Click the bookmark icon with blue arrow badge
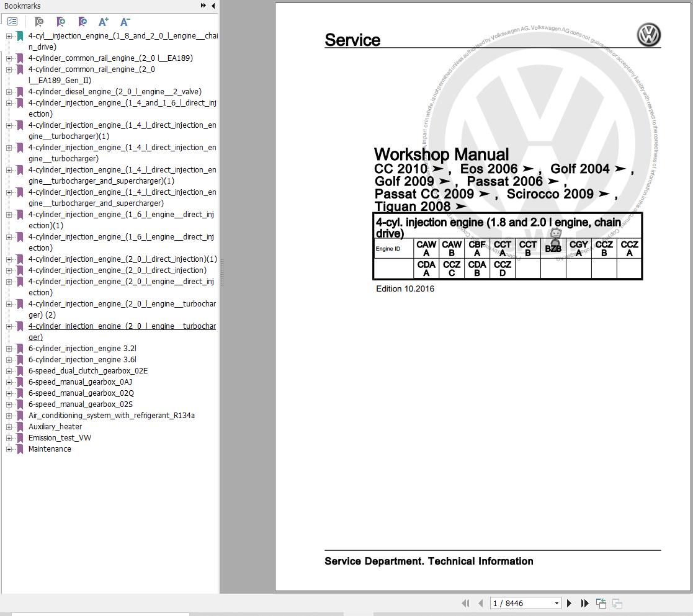The image size is (693, 616). 83,21
